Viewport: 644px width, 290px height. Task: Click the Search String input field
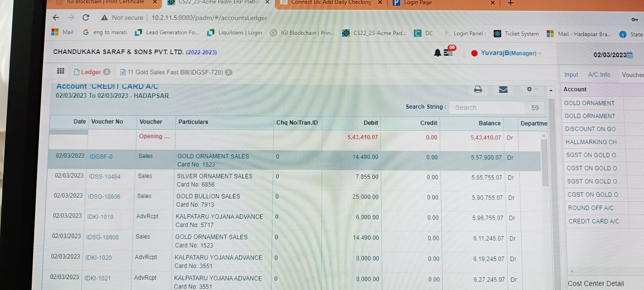[487, 108]
